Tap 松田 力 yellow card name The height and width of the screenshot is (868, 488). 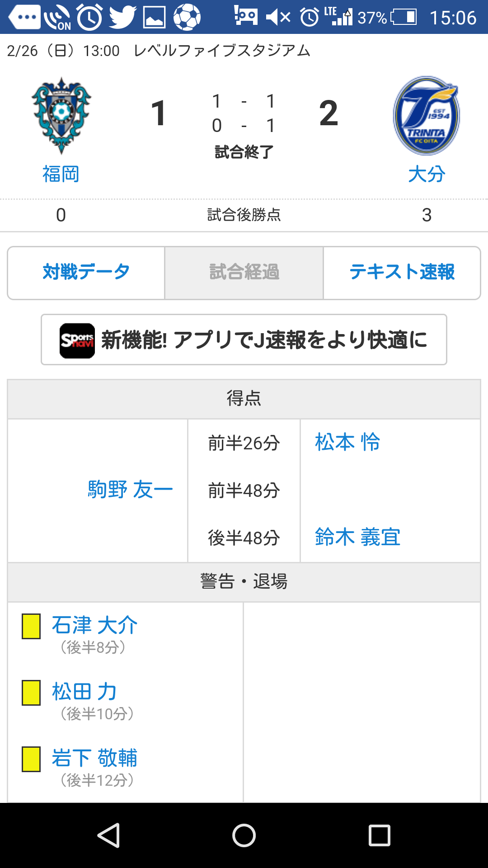[x=84, y=692]
